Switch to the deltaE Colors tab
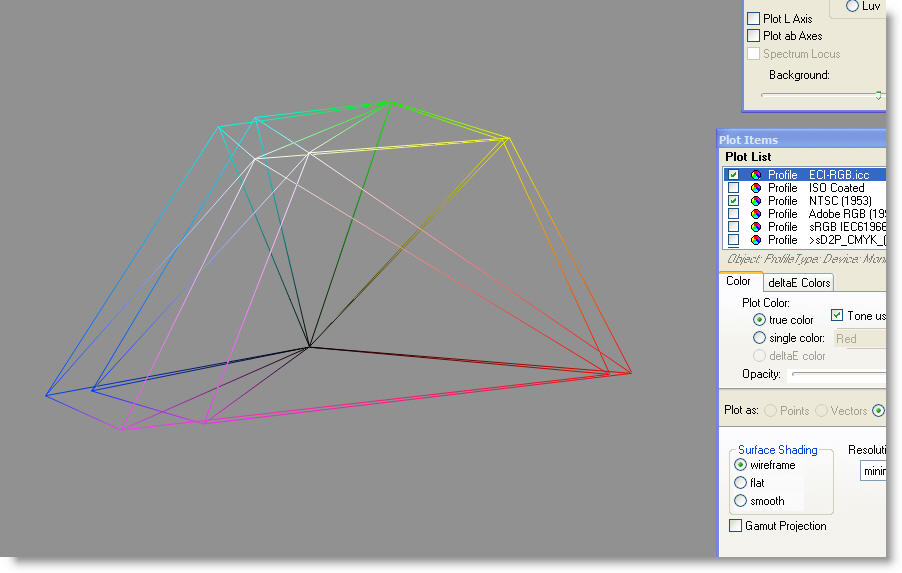Viewport: 902px width, 573px height. point(799,283)
